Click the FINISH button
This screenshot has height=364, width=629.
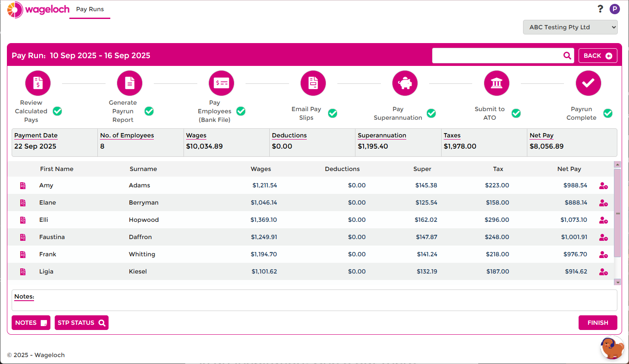point(598,322)
